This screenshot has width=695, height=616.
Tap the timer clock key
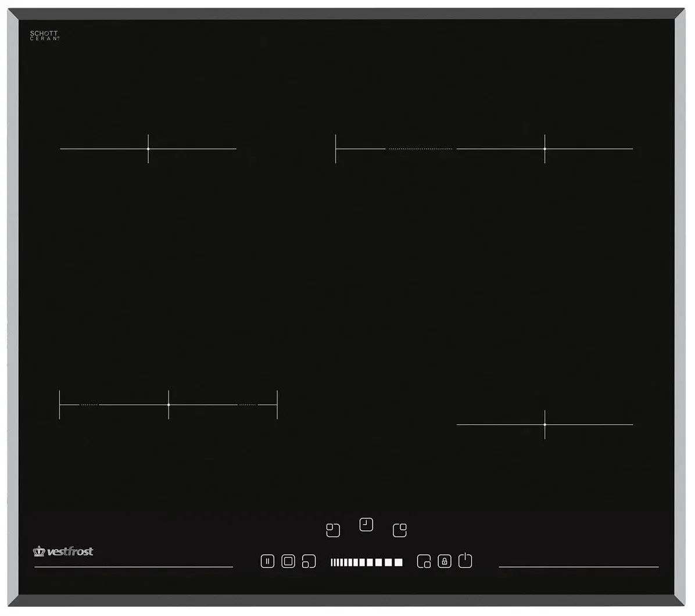(366, 525)
